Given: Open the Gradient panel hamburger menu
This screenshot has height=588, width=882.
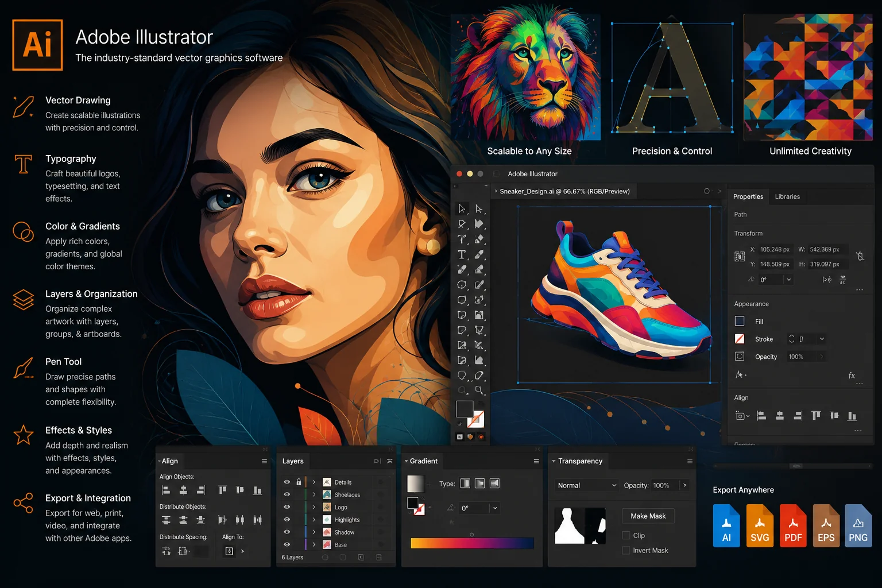Looking at the screenshot, I should pos(536,461).
